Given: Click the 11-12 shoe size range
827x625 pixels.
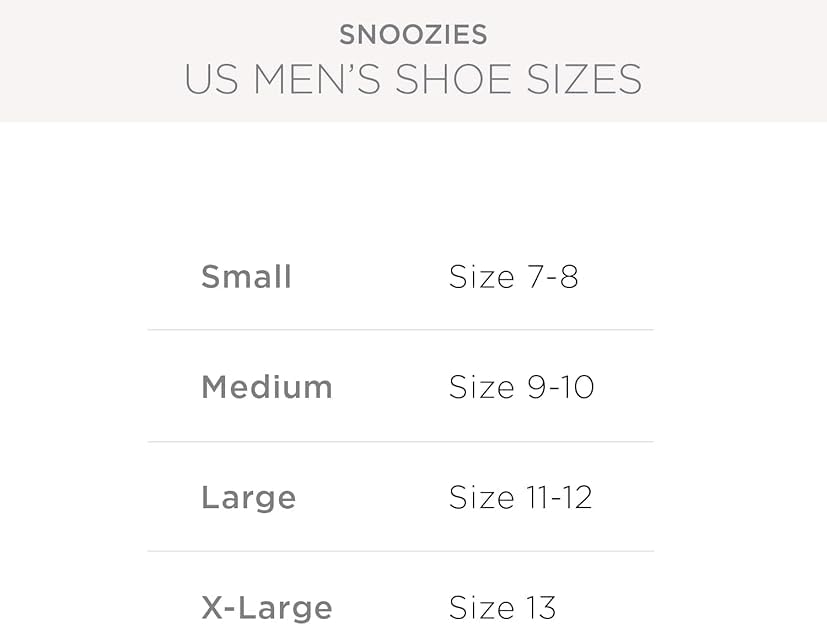Looking at the screenshot, I should (559, 497).
